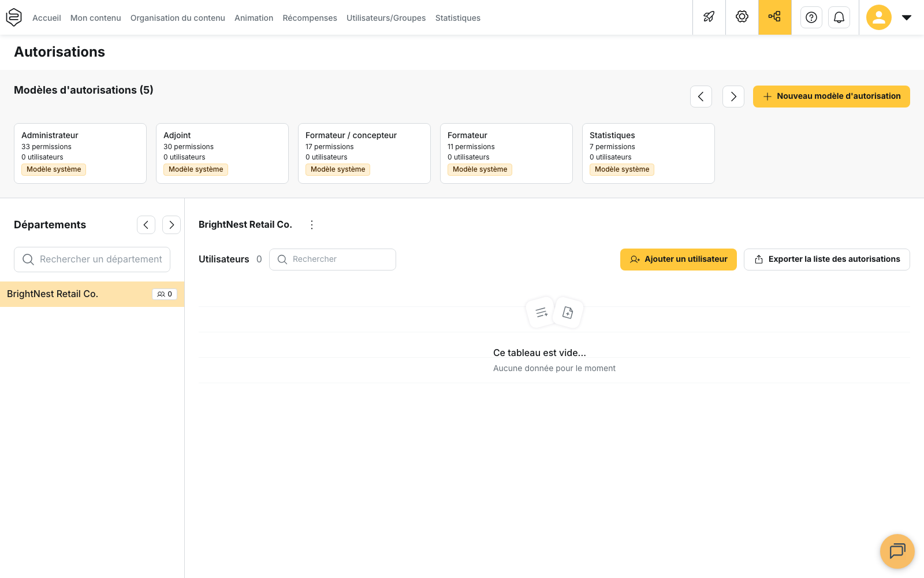924x578 pixels.
Task: Focus the users Rechercher search field
Action: (x=333, y=260)
